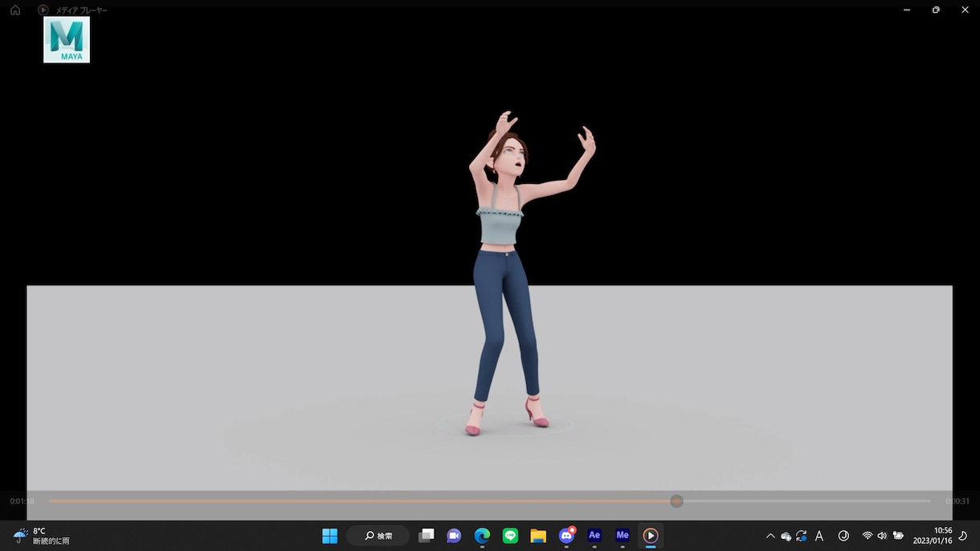Image resolution: width=980 pixels, height=551 pixels.
Task: Click the round IME tray icon
Action: tap(843, 536)
